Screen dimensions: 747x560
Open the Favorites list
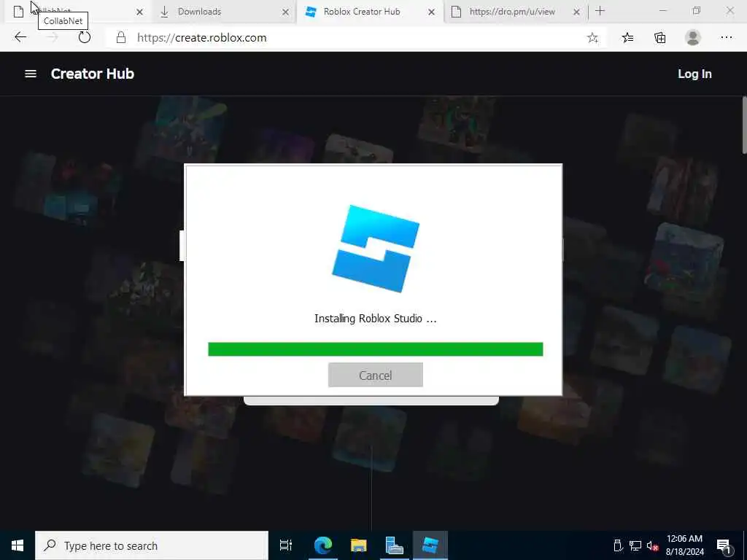coord(628,38)
